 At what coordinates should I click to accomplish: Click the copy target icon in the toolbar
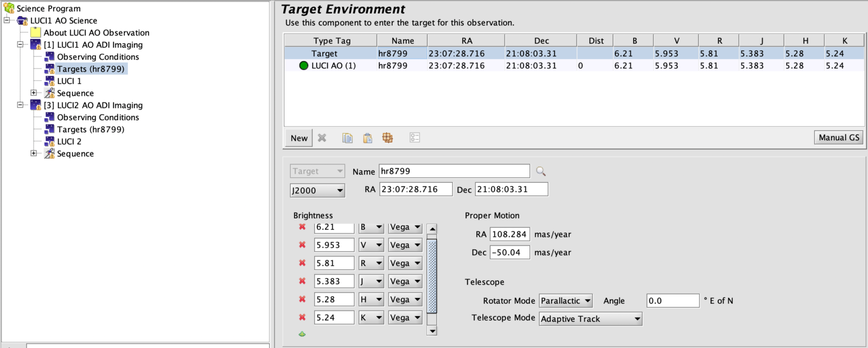[x=347, y=138]
